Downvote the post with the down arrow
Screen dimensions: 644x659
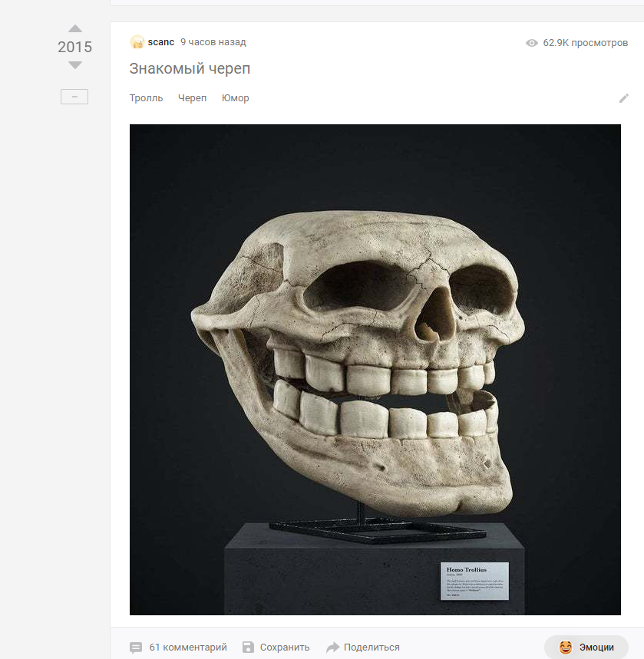coord(75,65)
